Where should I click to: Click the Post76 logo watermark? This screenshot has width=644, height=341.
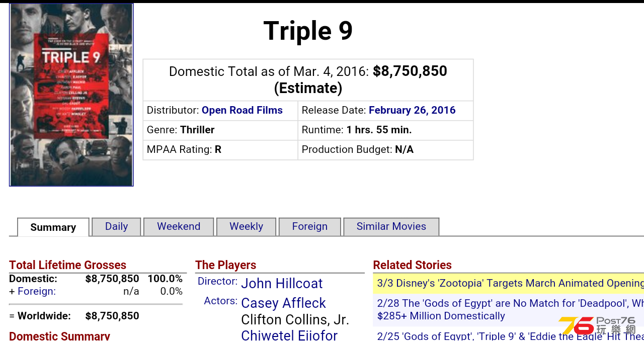pos(598,325)
